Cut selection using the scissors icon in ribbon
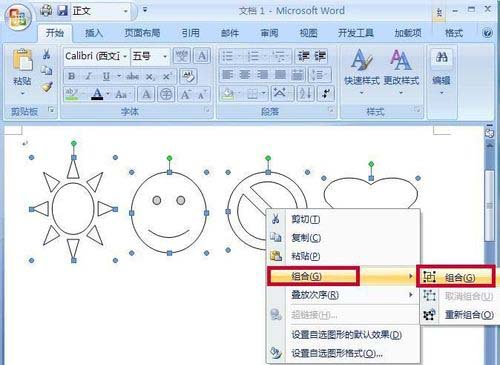This screenshot has height=365, width=500. 46,54
